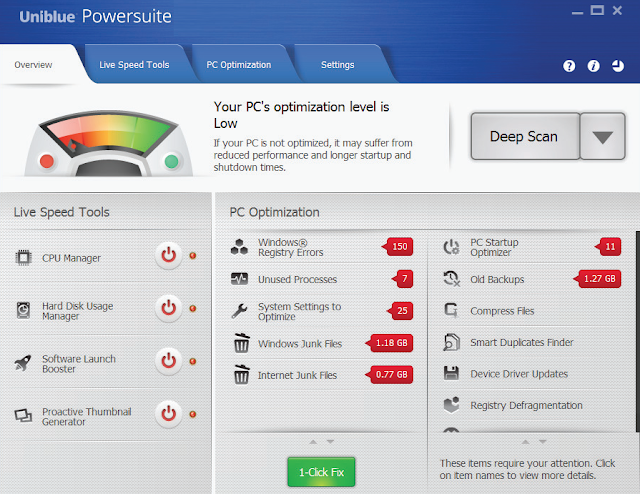Click the Smart Duplicates Finder icon
Viewport: 640px width, 494px height.
(x=451, y=342)
